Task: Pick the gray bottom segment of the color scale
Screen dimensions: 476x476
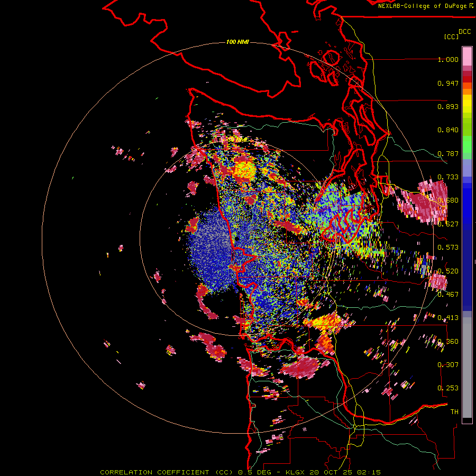Action: tap(467, 368)
